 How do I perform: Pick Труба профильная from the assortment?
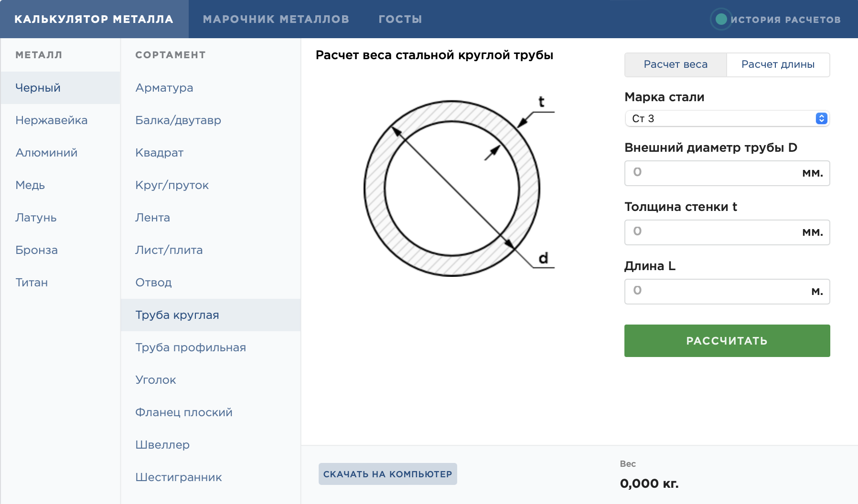190,347
